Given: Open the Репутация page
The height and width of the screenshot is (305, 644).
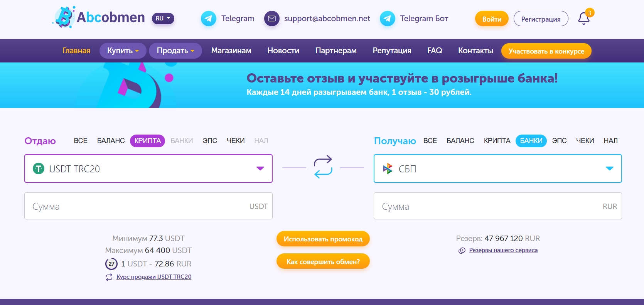Looking at the screenshot, I should [x=392, y=51].
